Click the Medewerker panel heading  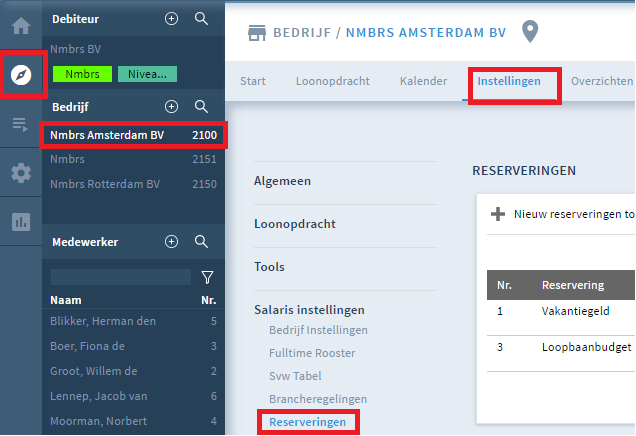(x=85, y=242)
